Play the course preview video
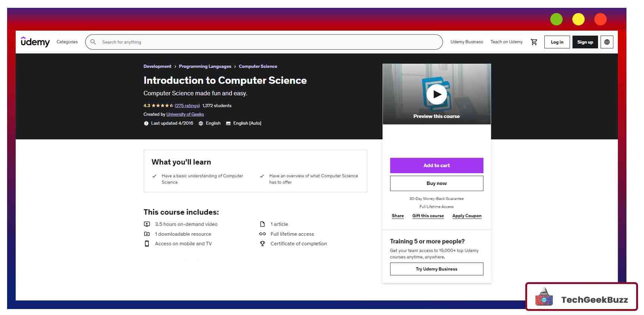This screenshot has width=644, height=315. point(436,94)
